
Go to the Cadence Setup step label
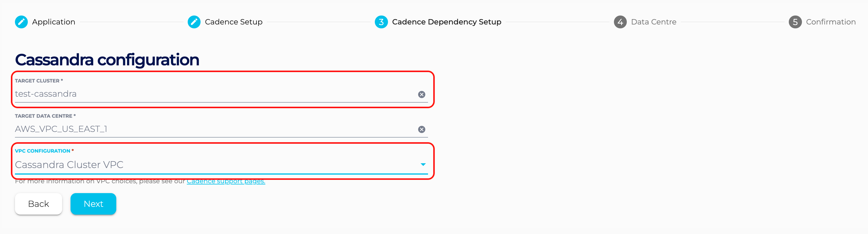(x=233, y=22)
